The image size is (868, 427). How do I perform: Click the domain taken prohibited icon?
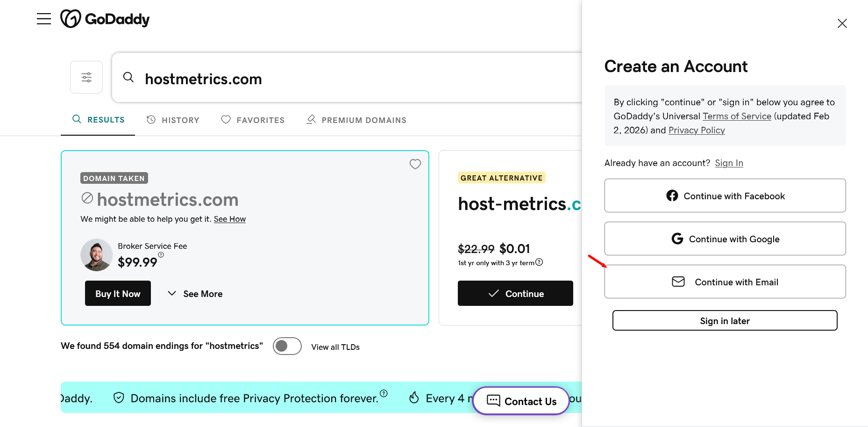coord(87,198)
